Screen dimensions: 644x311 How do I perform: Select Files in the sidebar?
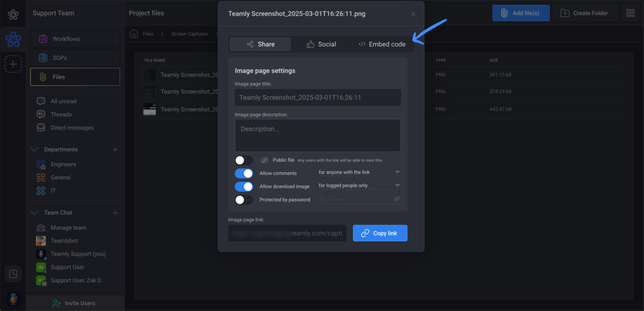tap(75, 77)
